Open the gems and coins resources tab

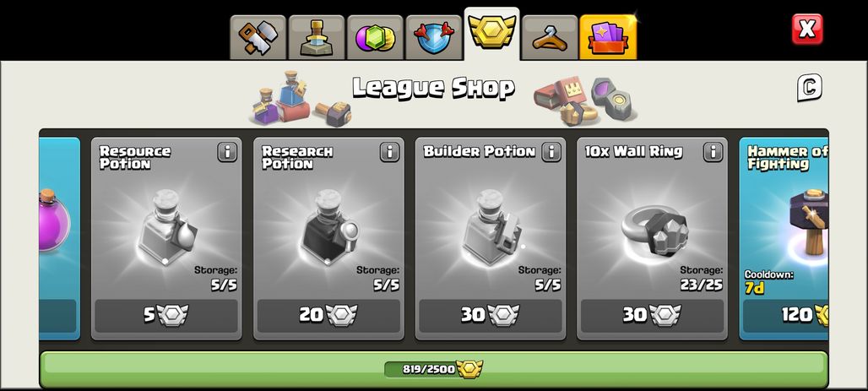point(376,38)
